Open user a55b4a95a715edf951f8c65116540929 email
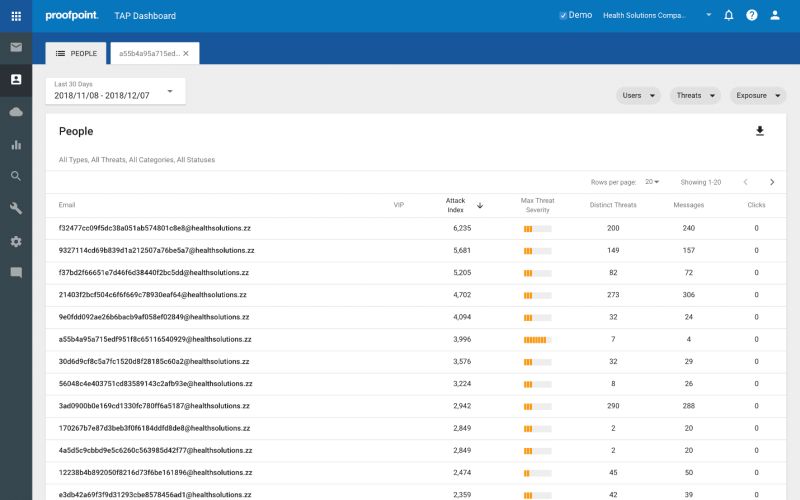Viewport: 800px width, 500px height. click(155, 339)
